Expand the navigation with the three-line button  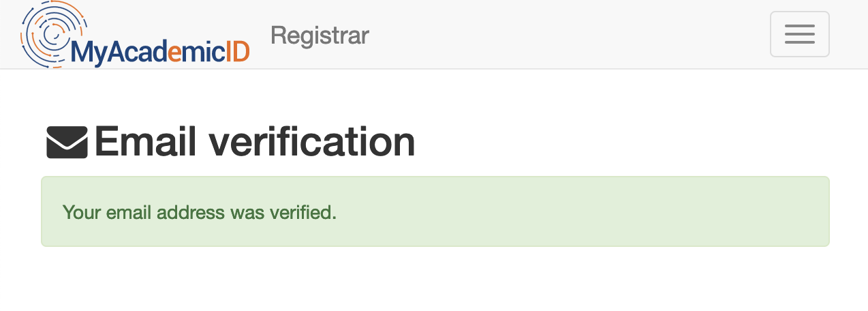click(799, 34)
